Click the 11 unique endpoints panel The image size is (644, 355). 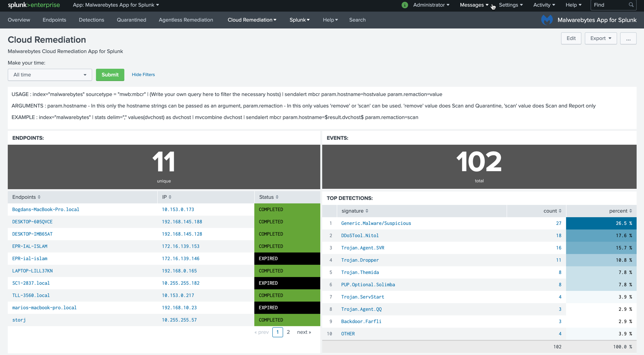(164, 167)
